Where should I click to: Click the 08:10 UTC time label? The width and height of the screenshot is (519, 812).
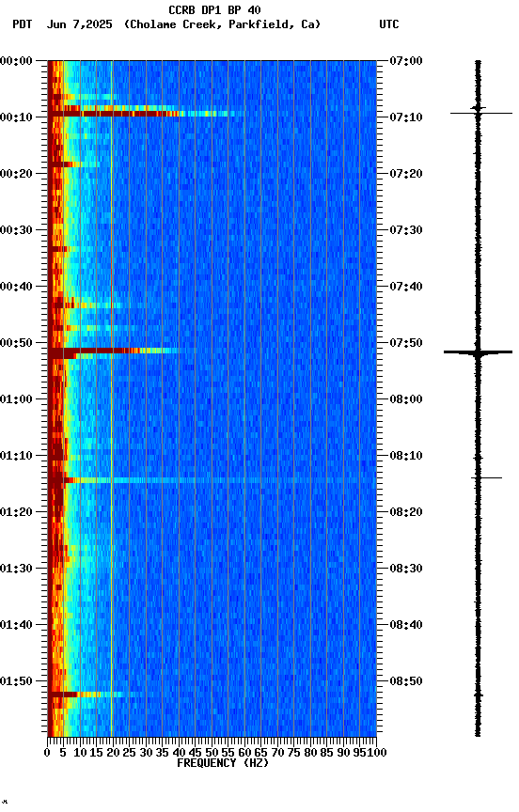pos(406,456)
